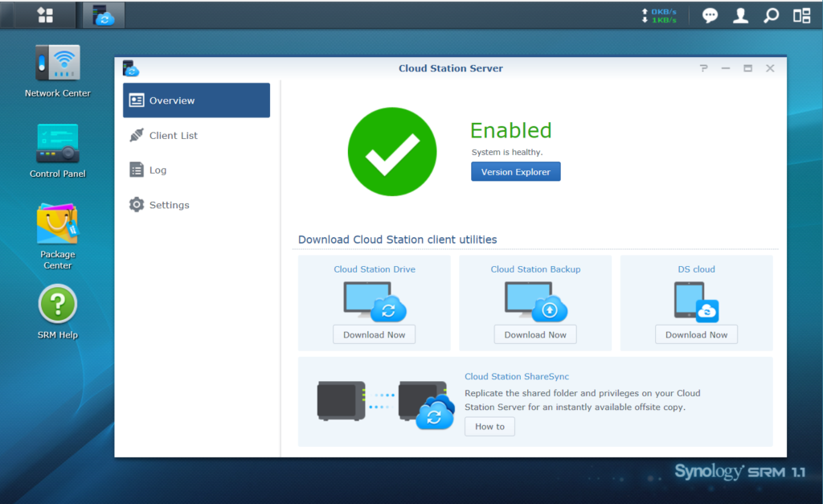Open Network Center desktop icon
The height and width of the screenshot is (504, 823).
pyautogui.click(x=58, y=72)
